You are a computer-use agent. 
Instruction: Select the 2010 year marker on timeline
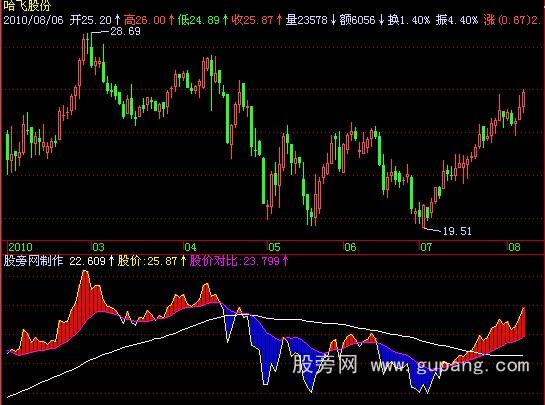tap(20, 247)
